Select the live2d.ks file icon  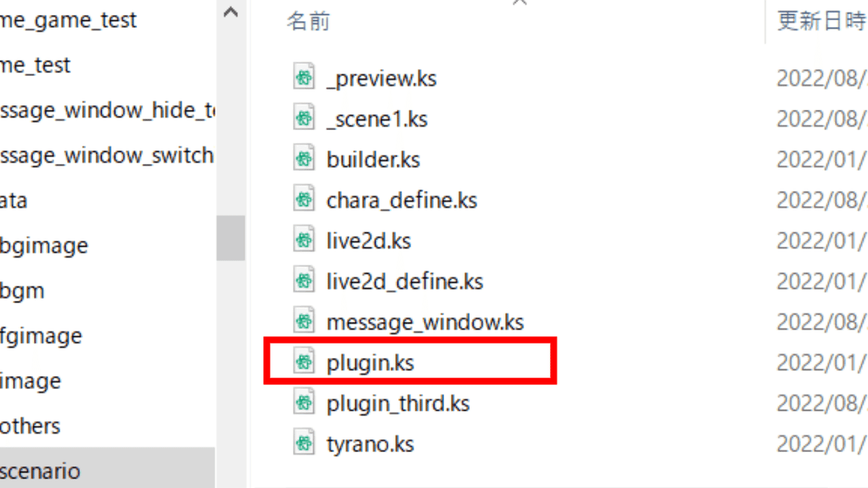coord(304,240)
